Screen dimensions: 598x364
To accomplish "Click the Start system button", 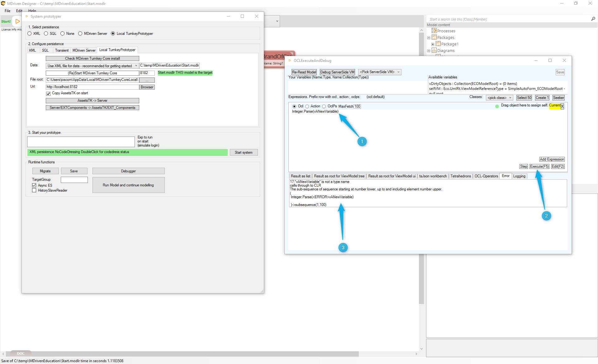I will click(244, 152).
